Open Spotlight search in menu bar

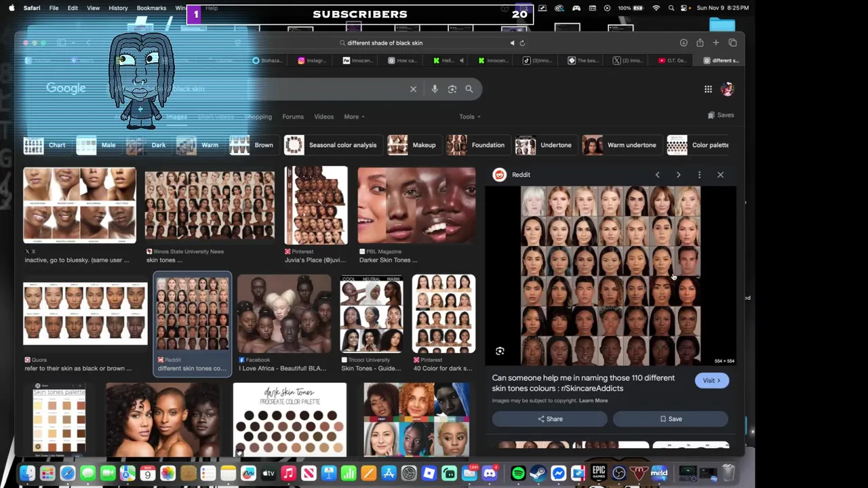click(671, 8)
